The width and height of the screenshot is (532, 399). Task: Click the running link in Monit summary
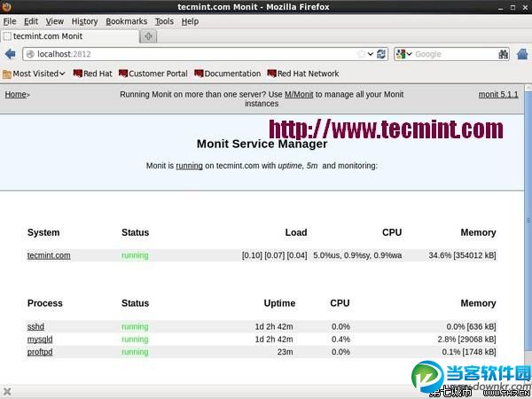click(x=190, y=166)
